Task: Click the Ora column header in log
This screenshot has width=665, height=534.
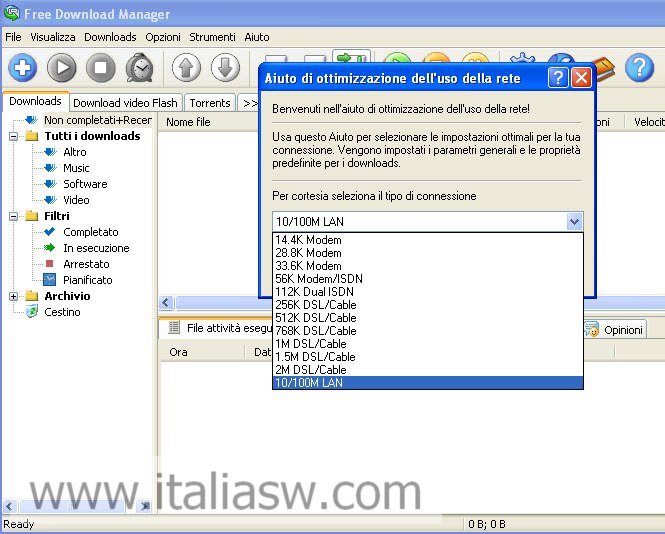Action: click(x=202, y=352)
